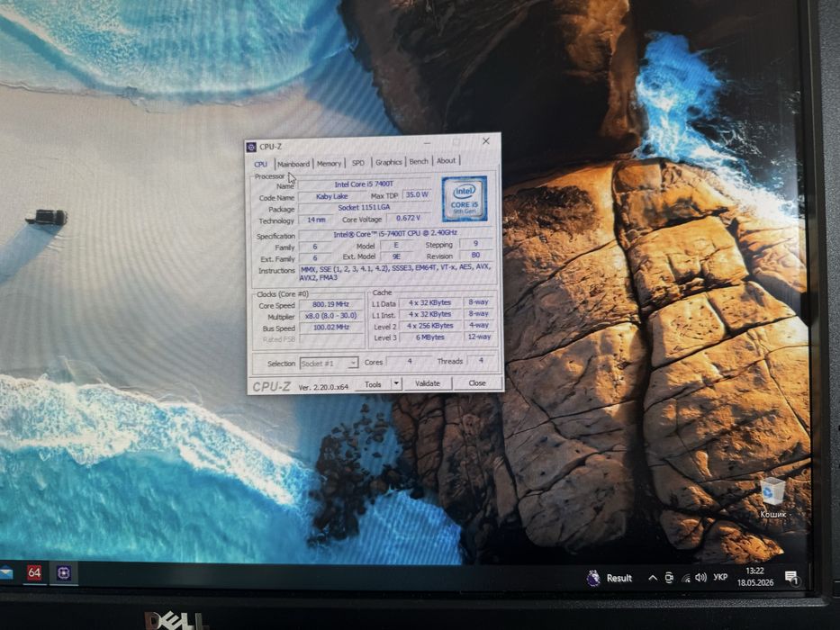Click the Intel Core i5 logo badge
Screen dimensions: 840x630
tap(465, 199)
